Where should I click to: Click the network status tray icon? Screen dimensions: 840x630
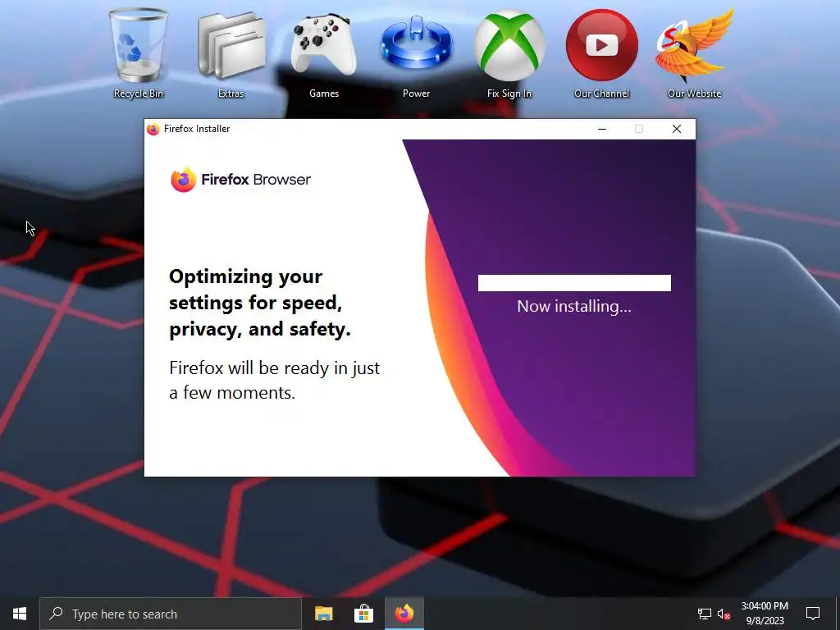(x=705, y=614)
